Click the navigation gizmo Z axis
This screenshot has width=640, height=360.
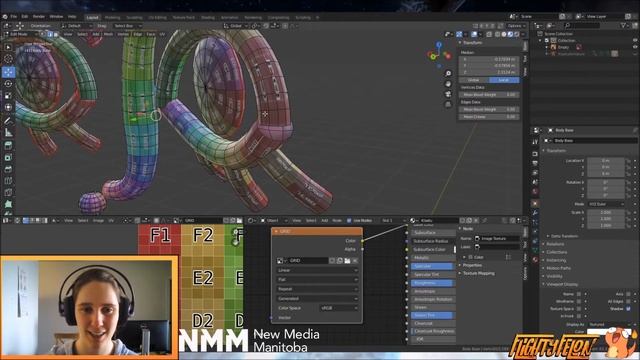click(439, 44)
